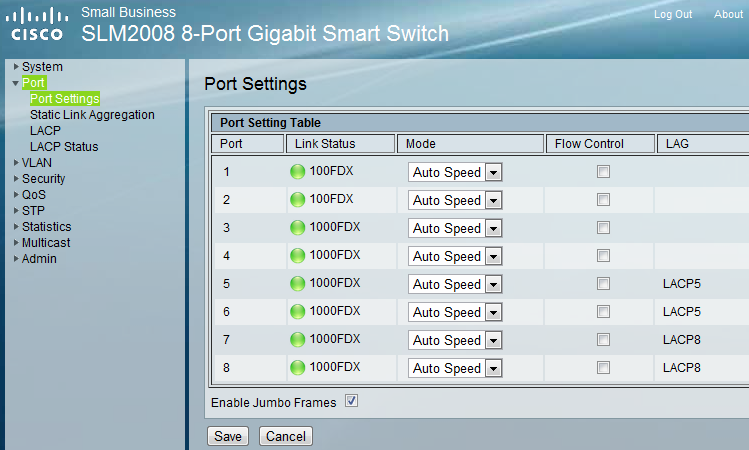Open Mode dropdown for port 4

pos(455,256)
